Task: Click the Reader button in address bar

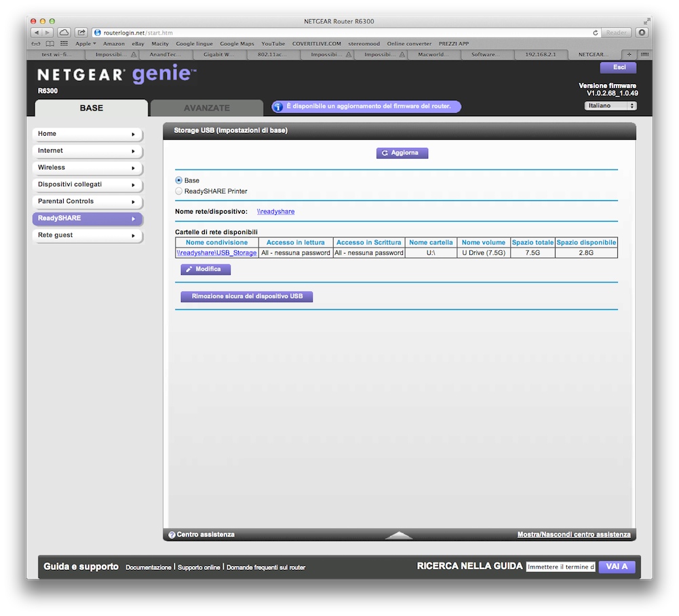Action: point(616,33)
